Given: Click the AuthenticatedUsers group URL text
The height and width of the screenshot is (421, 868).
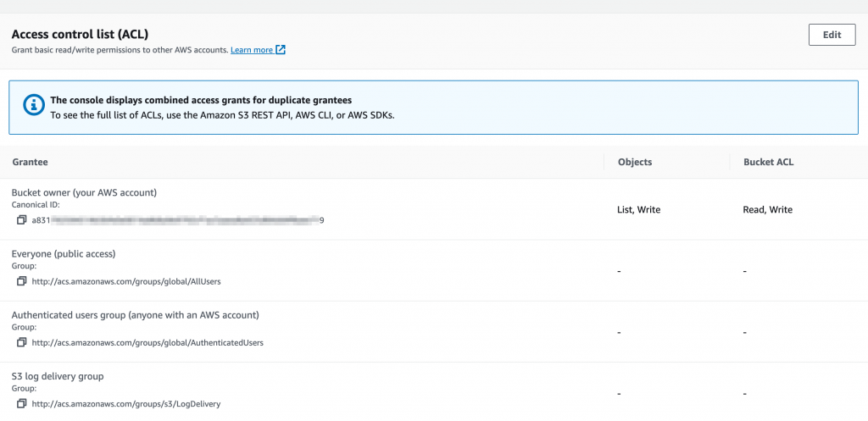Looking at the screenshot, I should click(147, 343).
